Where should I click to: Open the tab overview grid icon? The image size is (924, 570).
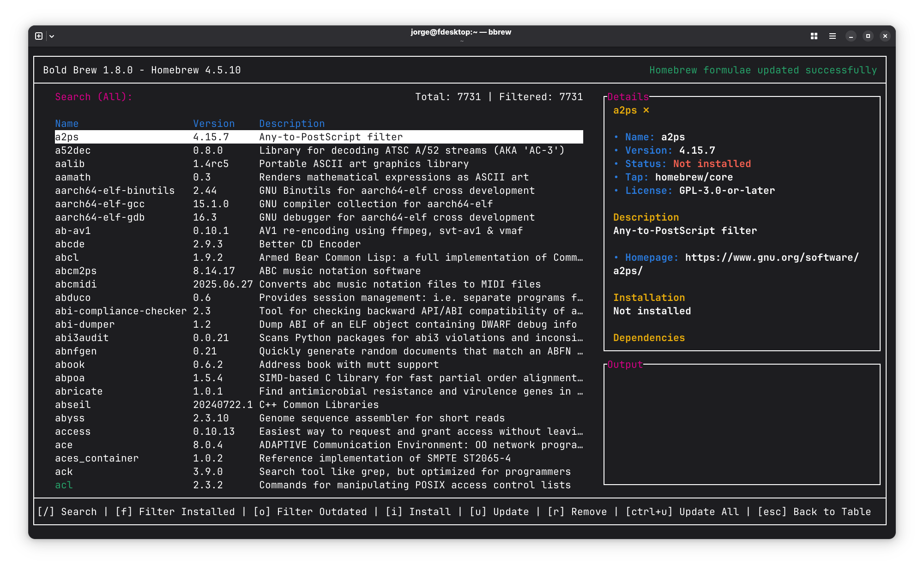pos(814,36)
